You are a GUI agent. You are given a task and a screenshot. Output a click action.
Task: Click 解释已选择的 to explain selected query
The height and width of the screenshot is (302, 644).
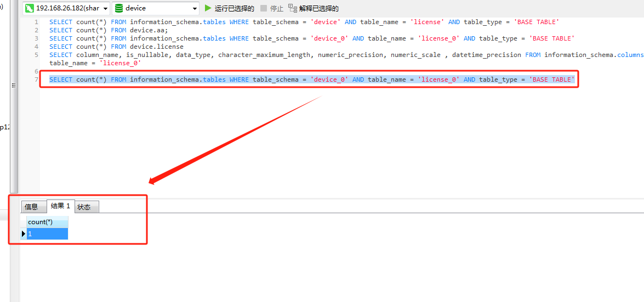click(314, 8)
